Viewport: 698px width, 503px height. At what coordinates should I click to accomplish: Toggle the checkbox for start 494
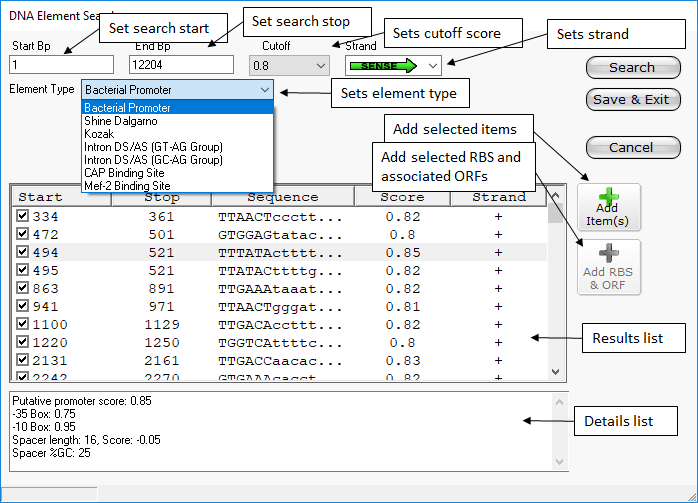point(22,252)
